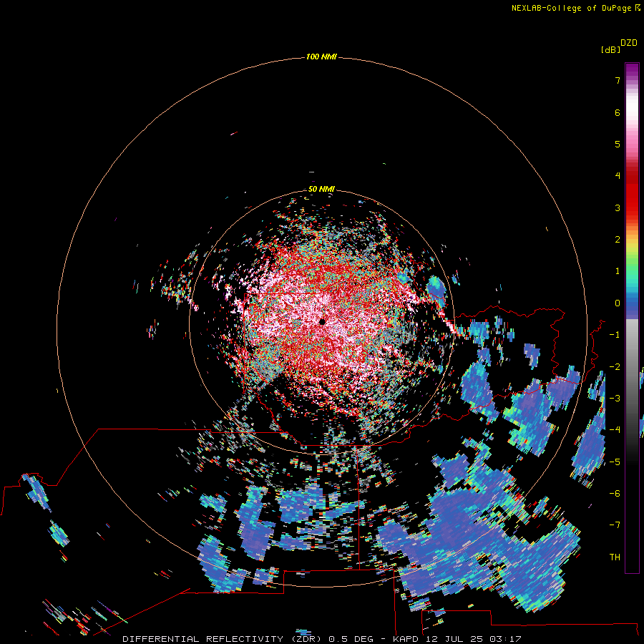Click the 0.5 DEG elevation angle text
This screenshot has height=644, width=644.
pos(351,639)
